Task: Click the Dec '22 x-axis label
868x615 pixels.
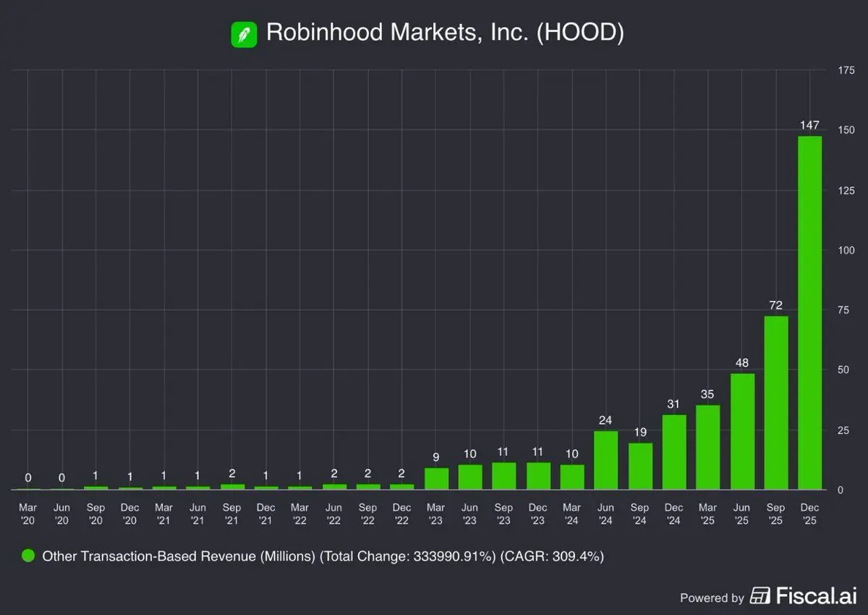Action: coord(402,514)
